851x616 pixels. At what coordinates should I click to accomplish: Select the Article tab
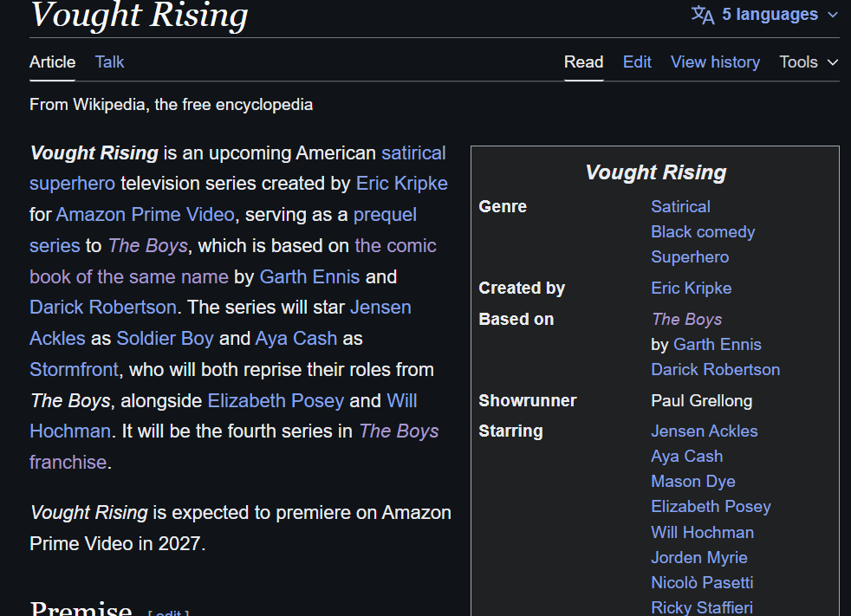coord(52,62)
